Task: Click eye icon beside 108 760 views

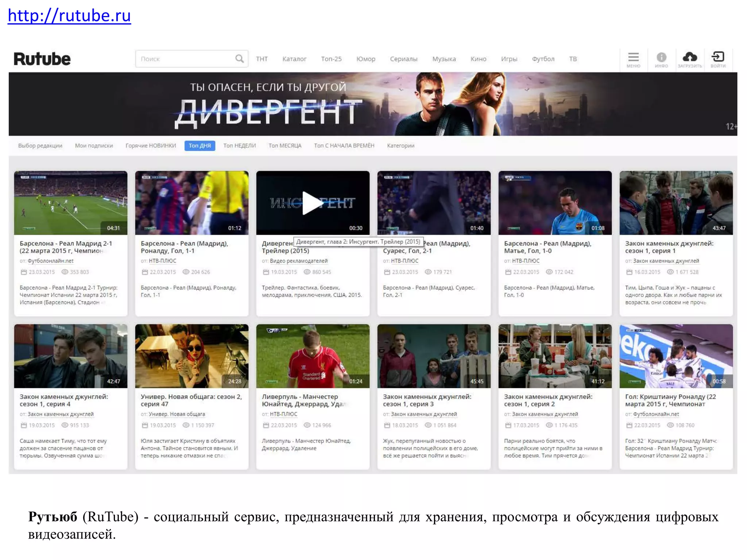Action: [x=670, y=425]
